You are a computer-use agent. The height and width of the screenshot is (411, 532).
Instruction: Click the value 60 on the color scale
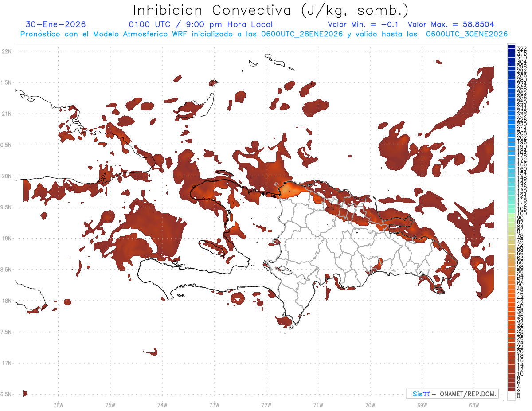(520, 262)
